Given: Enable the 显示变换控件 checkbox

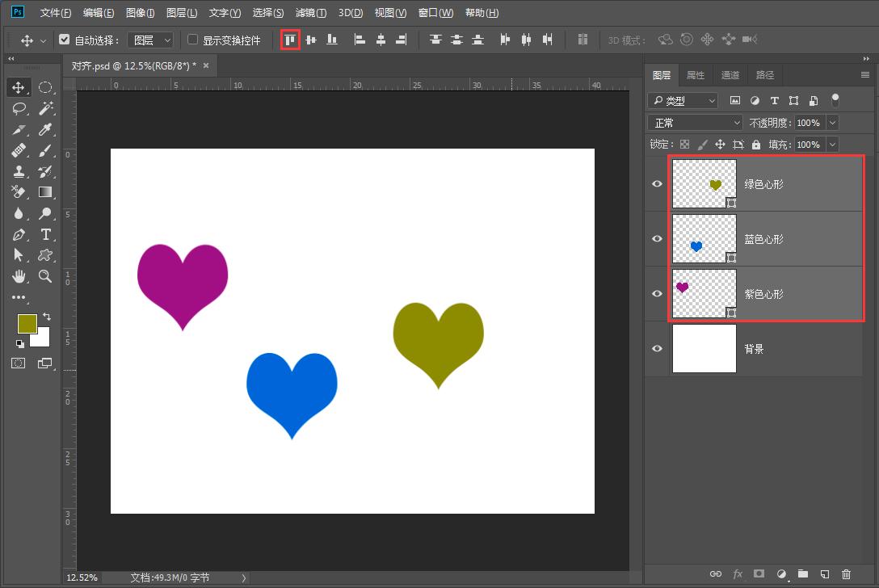Looking at the screenshot, I should tap(192, 39).
